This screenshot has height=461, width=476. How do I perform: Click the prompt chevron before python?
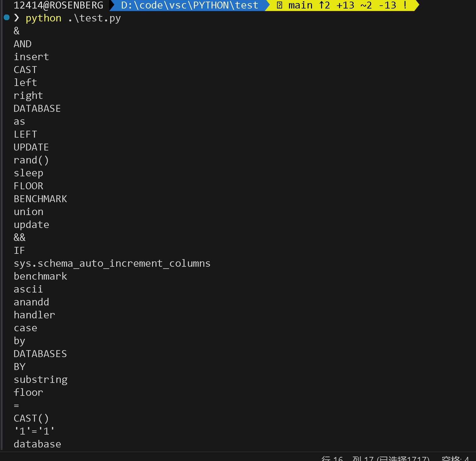click(17, 18)
